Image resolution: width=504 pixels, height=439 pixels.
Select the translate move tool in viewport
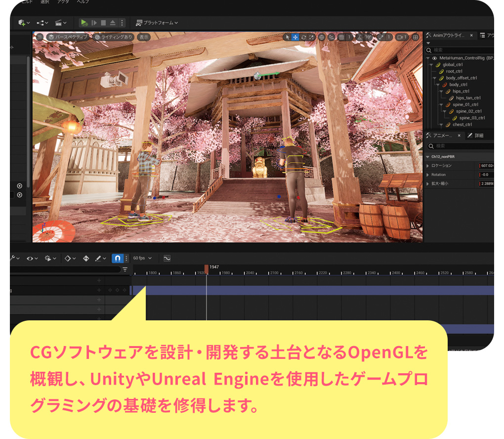295,37
